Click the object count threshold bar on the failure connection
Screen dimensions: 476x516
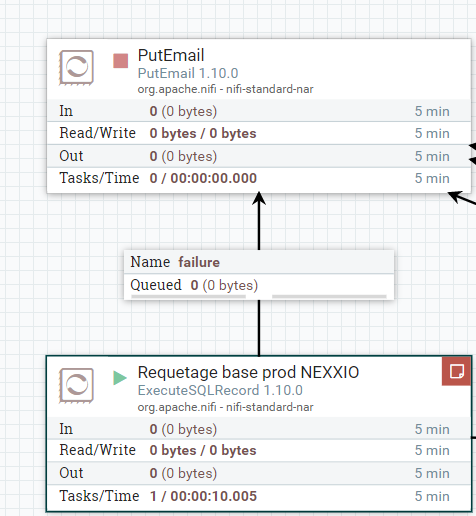click(x=189, y=296)
